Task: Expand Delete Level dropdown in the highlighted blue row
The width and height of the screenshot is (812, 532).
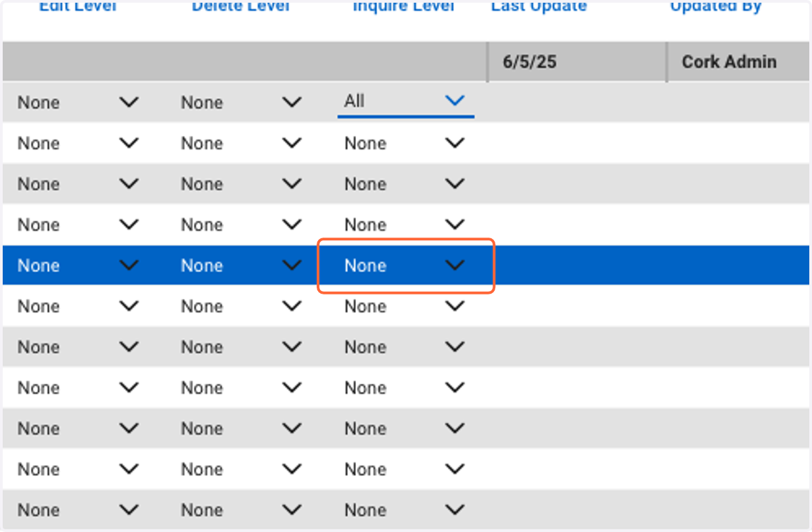Action: click(x=242, y=265)
